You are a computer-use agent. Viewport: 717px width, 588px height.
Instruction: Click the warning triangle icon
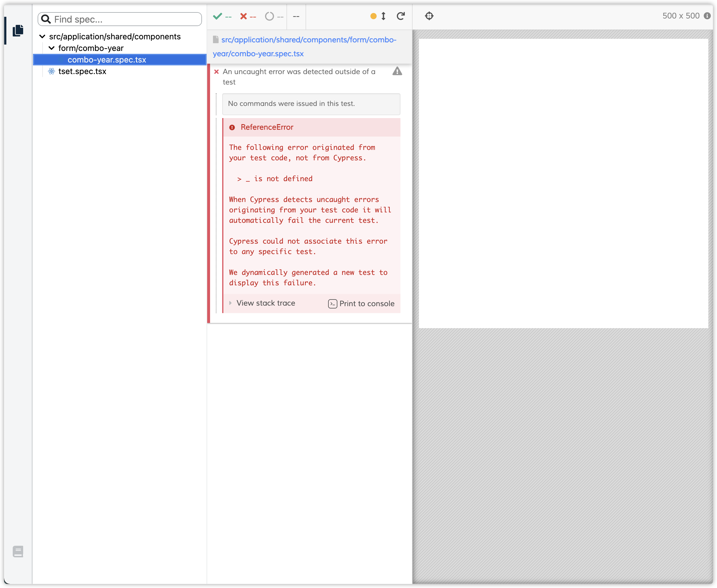tap(397, 71)
